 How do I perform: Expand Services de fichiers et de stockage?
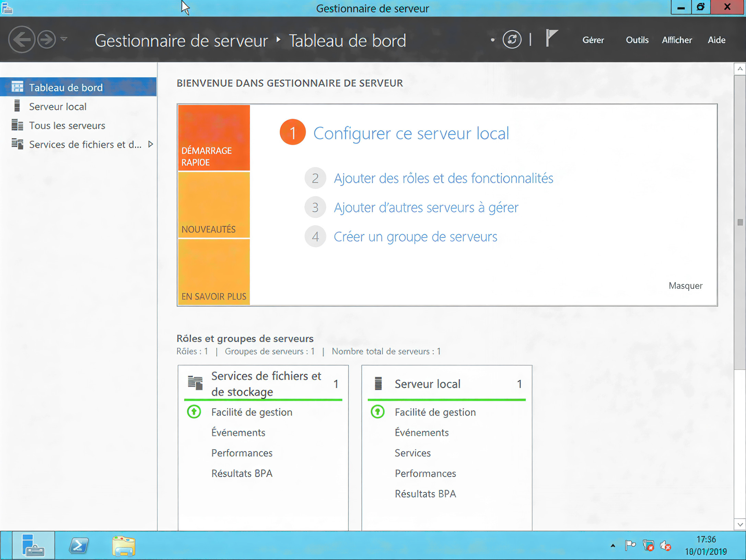150,144
